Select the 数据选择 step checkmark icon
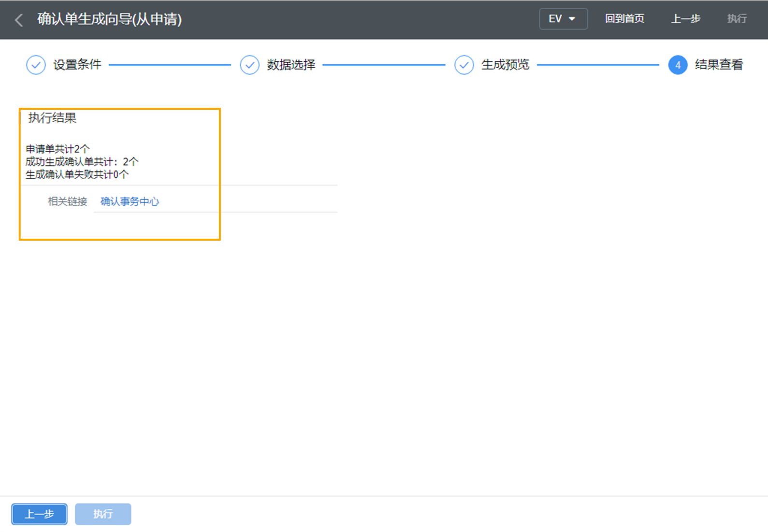Screen dimensions: 768x532 click(250, 65)
